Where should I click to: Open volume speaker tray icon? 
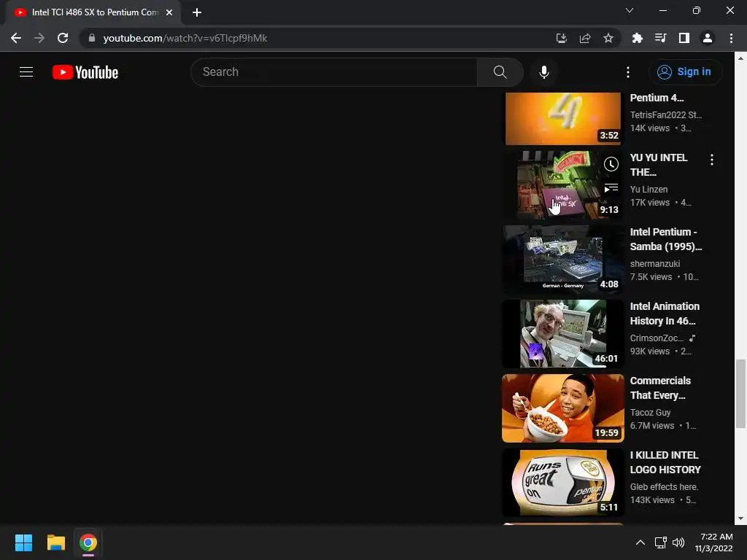pos(678,542)
